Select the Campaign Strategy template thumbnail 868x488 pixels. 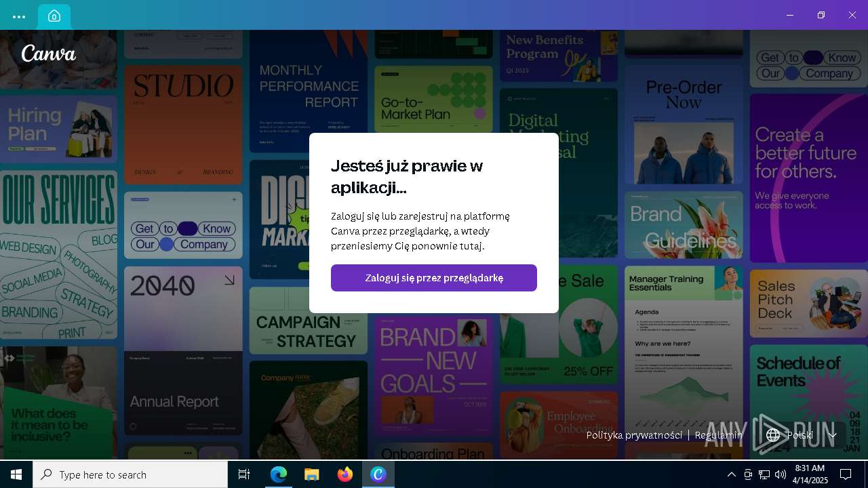[x=309, y=321]
